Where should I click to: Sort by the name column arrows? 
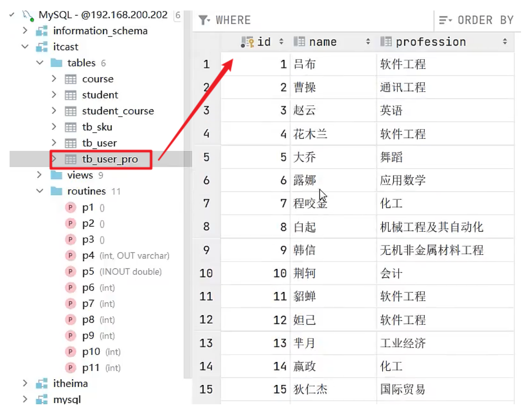tap(368, 41)
